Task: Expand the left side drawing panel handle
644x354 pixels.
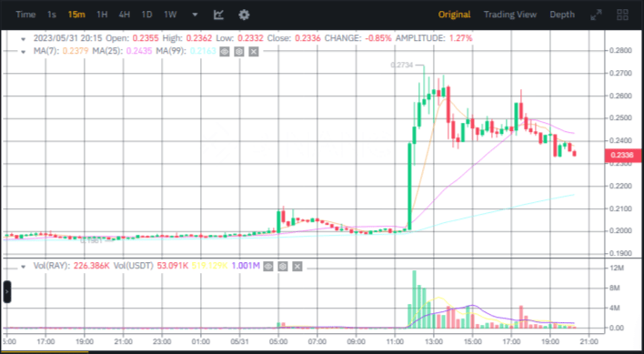Action: [6, 291]
